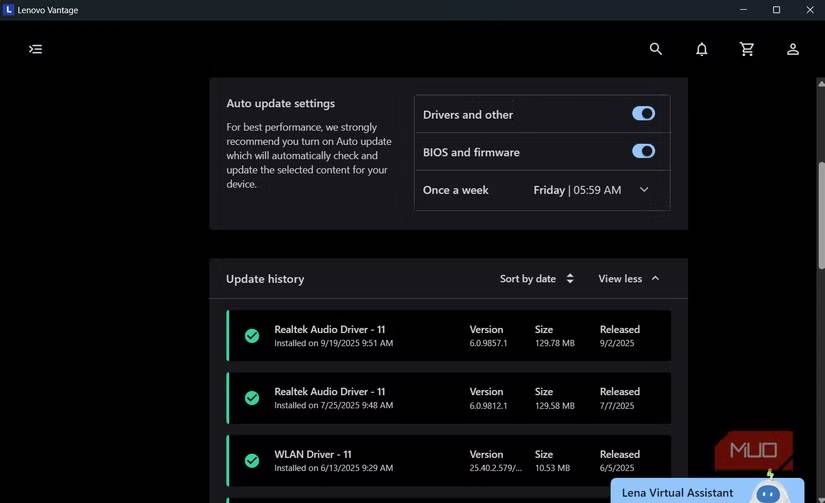Toggle Drivers and other auto update
The height and width of the screenshot is (503, 825).
click(x=643, y=114)
